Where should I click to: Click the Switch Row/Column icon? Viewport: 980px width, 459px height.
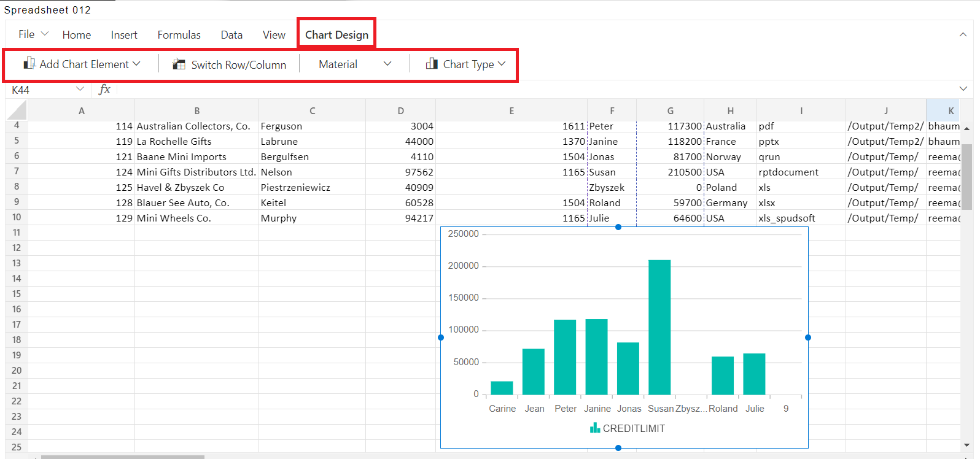179,64
